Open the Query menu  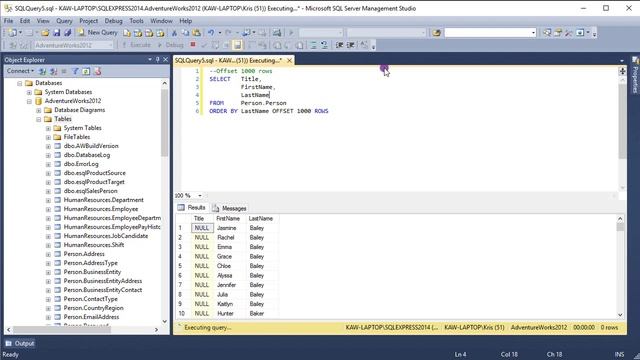click(64, 21)
